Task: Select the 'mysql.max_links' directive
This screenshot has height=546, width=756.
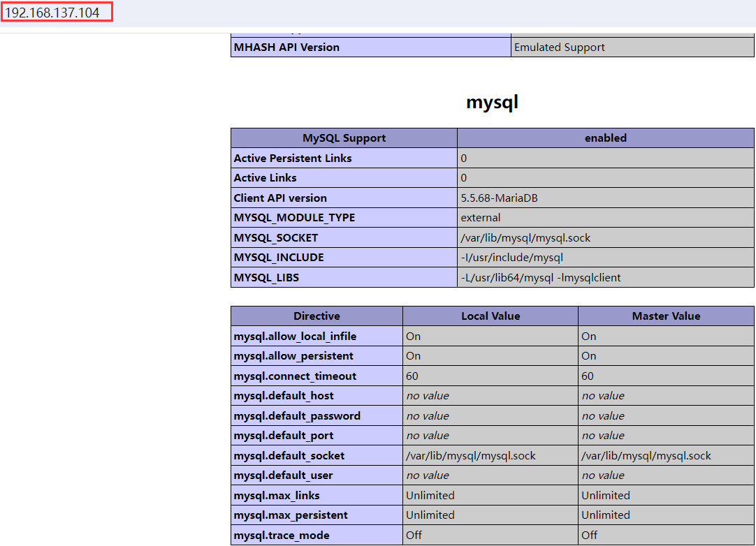Action: click(x=317, y=496)
